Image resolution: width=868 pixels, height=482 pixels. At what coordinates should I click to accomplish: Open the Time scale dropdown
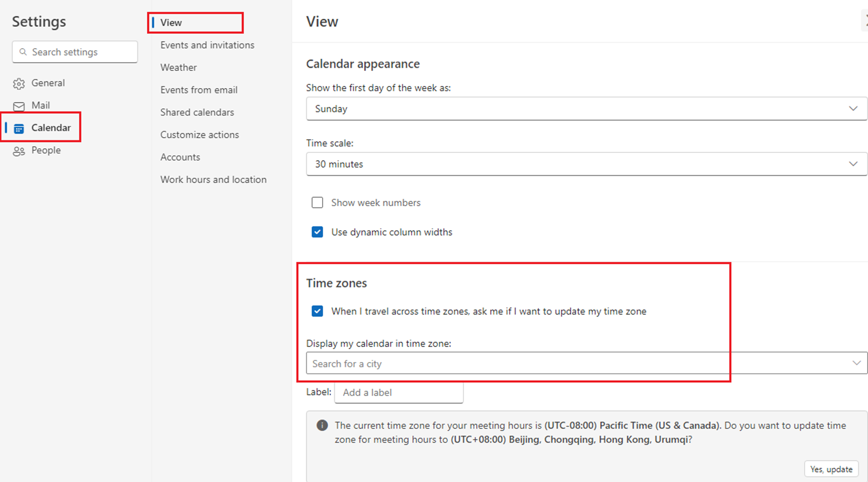tap(586, 164)
